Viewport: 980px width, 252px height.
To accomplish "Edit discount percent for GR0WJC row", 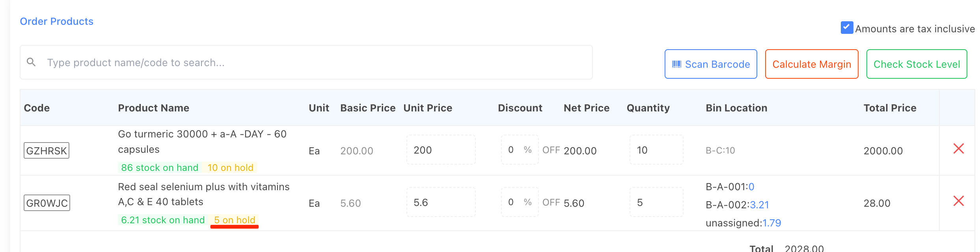I will tap(512, 202).
